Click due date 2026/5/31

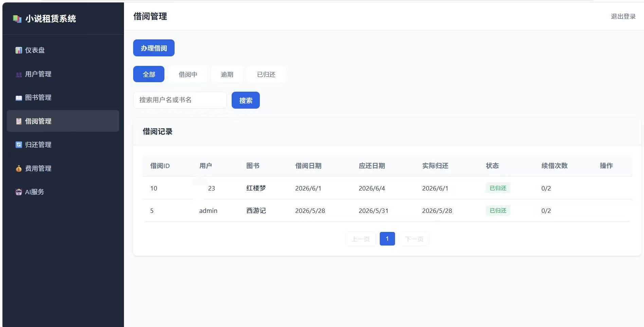[374, 211]
